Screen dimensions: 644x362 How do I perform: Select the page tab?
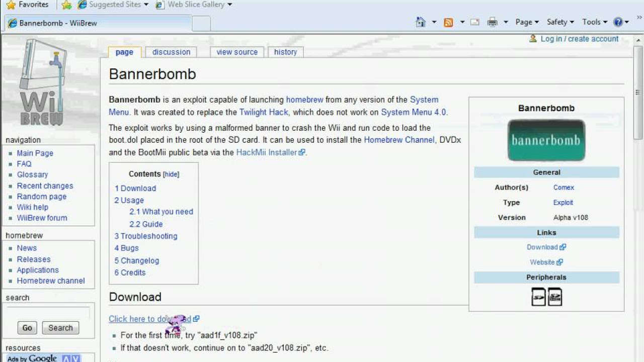(x=124, y=52)
